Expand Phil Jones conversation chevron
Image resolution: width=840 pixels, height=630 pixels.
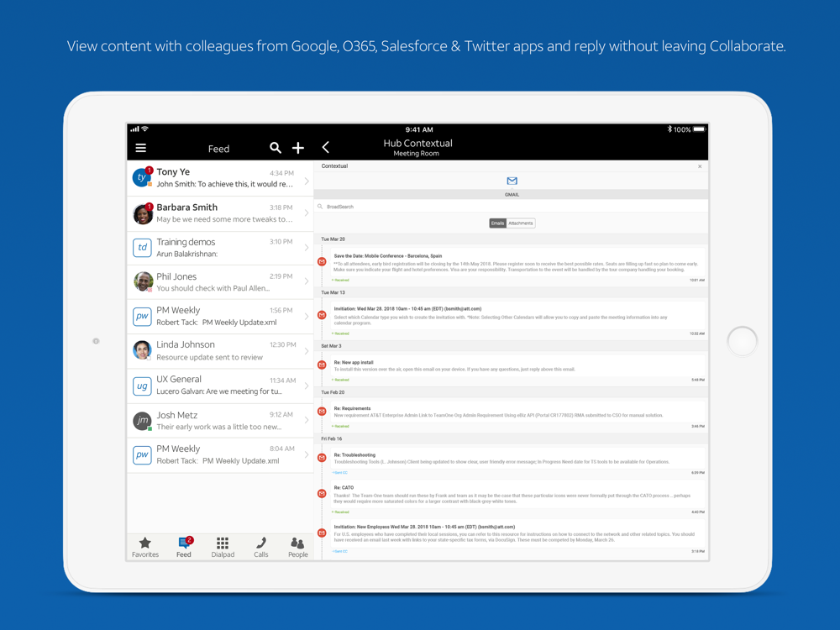coord(307,281)
